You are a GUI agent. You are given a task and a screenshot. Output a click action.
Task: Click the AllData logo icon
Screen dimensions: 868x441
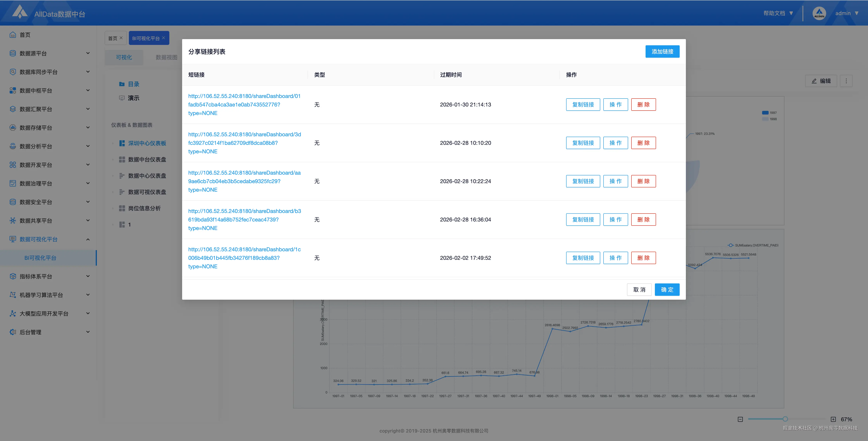tap(20, 12)
